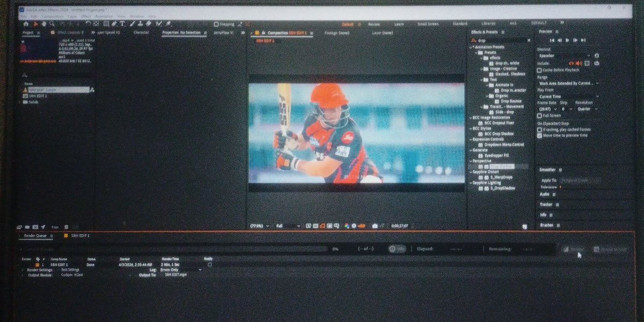Toggle If caching, play cached frames
The height and width of the screenshot is (322, 644).
click(x=539, y=130)
